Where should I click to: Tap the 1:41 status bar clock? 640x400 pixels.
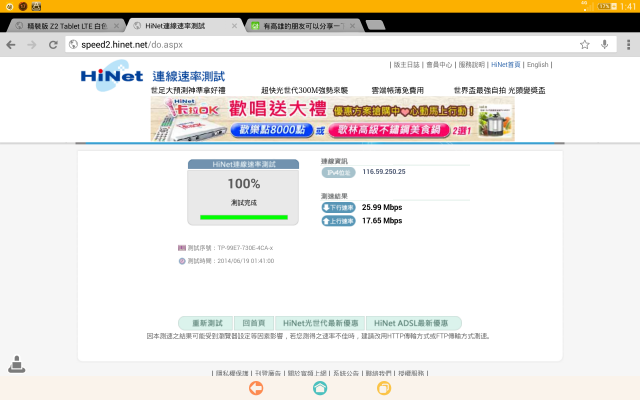[x=628, y=6]
